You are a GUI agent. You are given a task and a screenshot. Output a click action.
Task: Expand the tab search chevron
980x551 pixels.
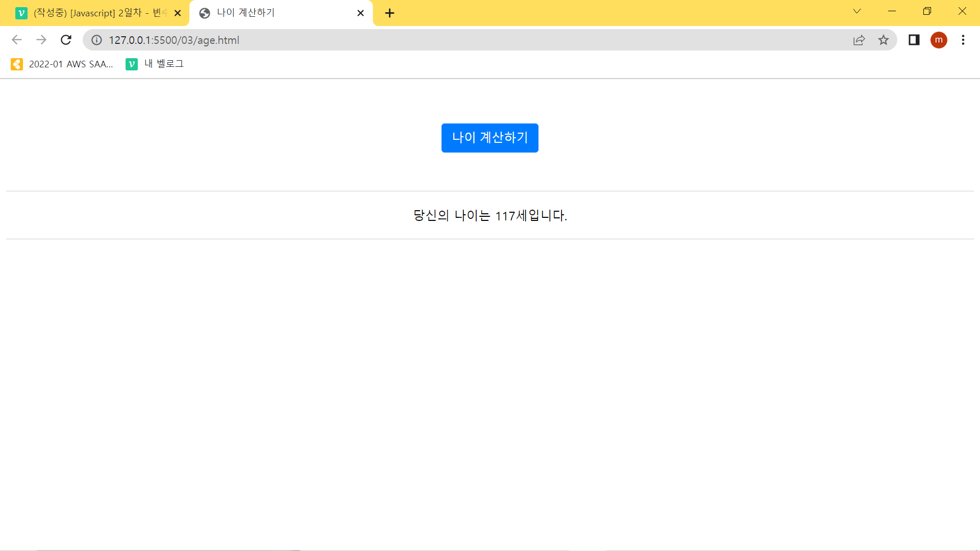click(x=857, y=11)
